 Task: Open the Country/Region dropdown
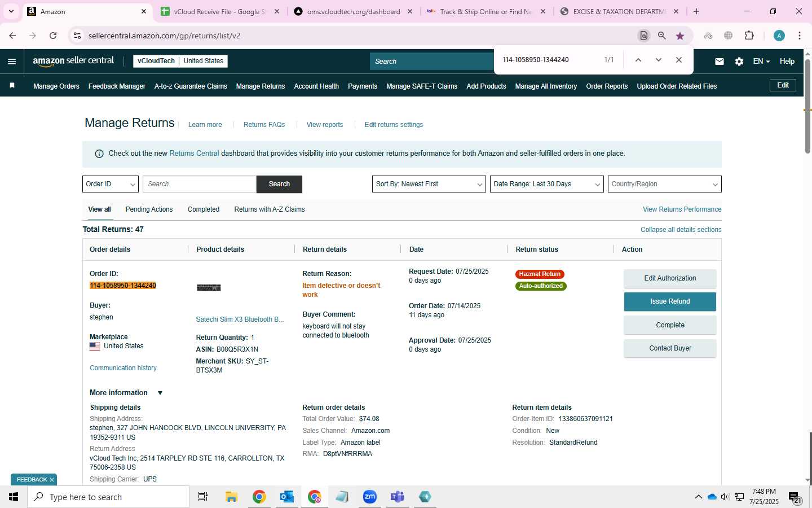click(x=665, y=184)
